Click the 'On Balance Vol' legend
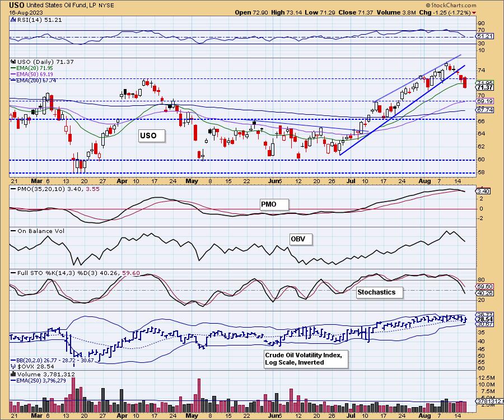 [x=38, y=231]
